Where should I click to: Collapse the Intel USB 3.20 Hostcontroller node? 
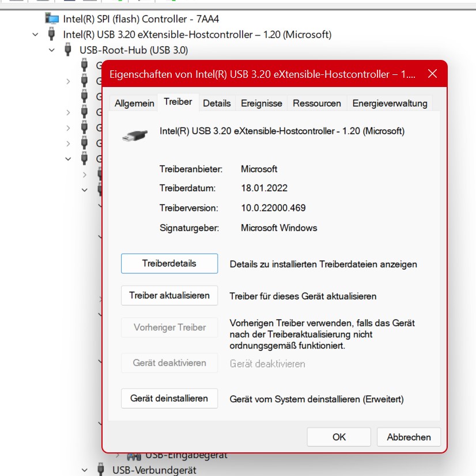pos(35,35)
